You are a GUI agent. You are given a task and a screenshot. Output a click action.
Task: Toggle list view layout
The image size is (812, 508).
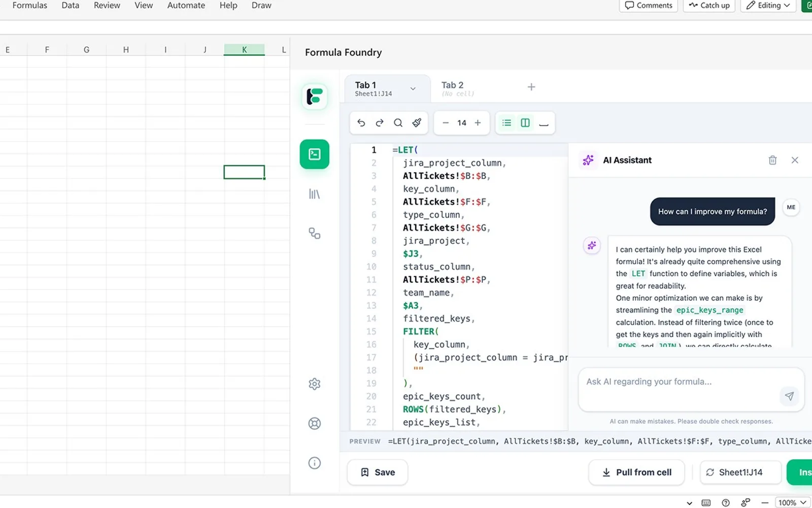(506, 123)
